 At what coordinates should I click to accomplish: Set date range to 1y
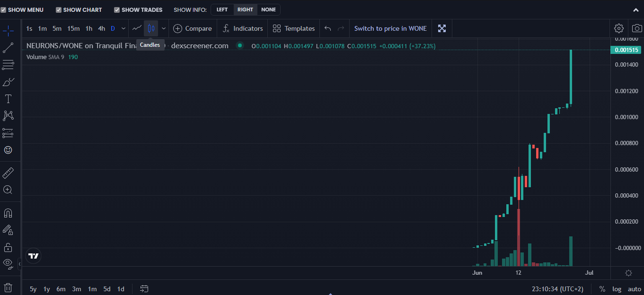(47, 289)
